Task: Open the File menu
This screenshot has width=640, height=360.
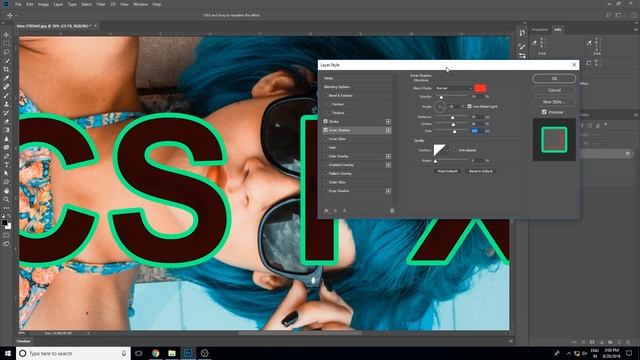Action: (x=18, y=4)
